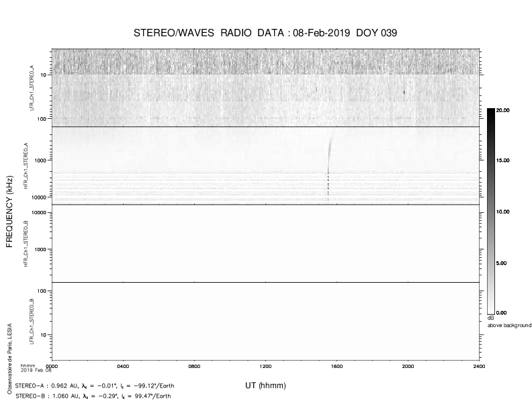Click the '1000' tick of the HFR STEREO_A panel
This screenshot has height=411, width=532.
coord(40,160)
